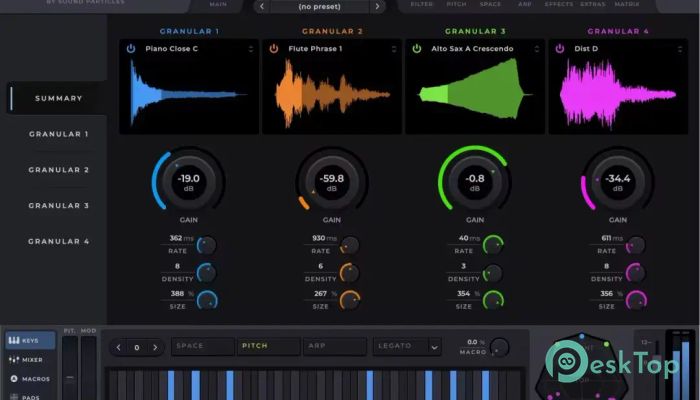Click Granular 4 size knob at 356%
This screenshot has height=400, width=700.
[636, 300]
